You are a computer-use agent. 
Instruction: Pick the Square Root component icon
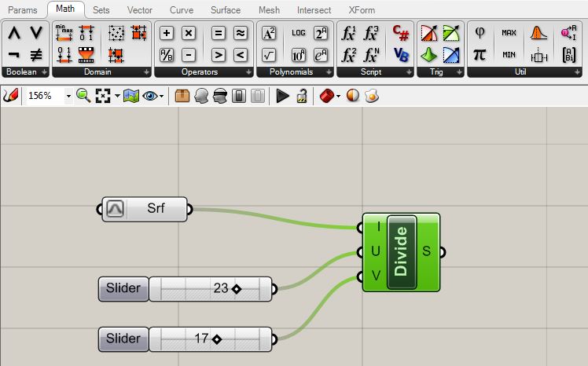tap(269, 55)
